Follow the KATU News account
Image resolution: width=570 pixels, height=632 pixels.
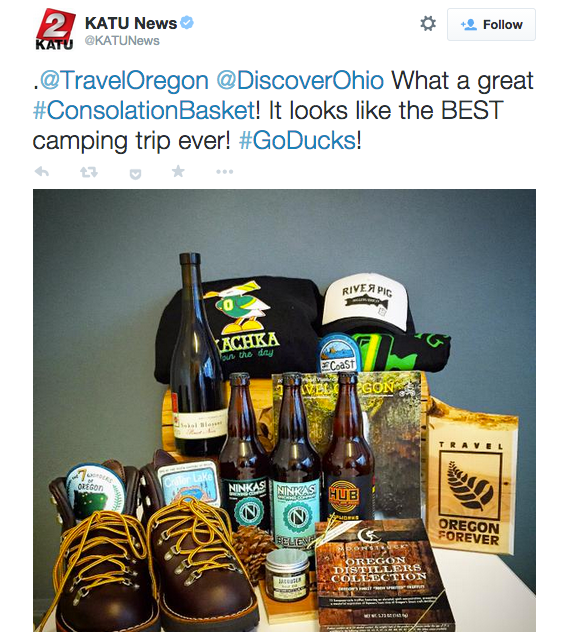[x=491, y=25]
